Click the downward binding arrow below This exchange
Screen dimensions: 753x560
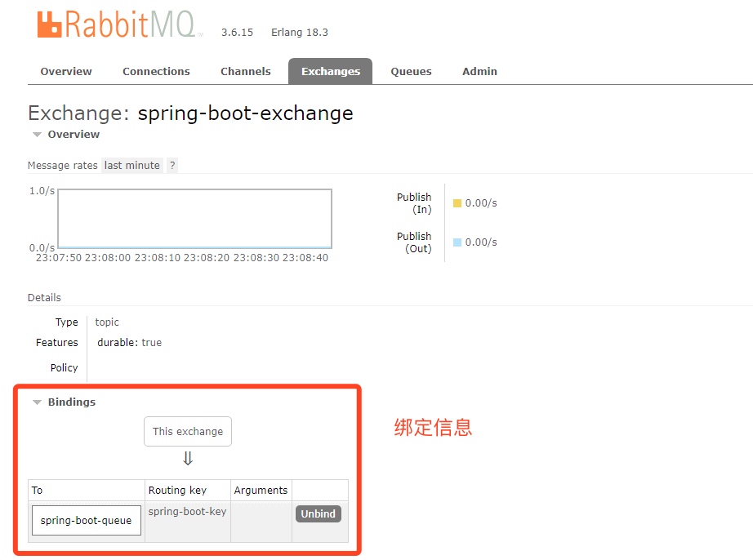[x=187, y=457]
